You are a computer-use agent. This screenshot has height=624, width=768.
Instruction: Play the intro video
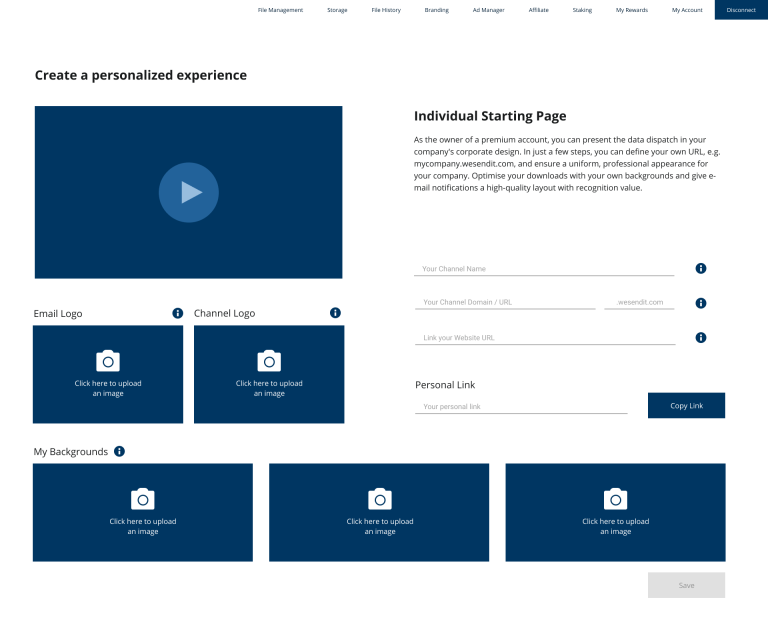189,192
